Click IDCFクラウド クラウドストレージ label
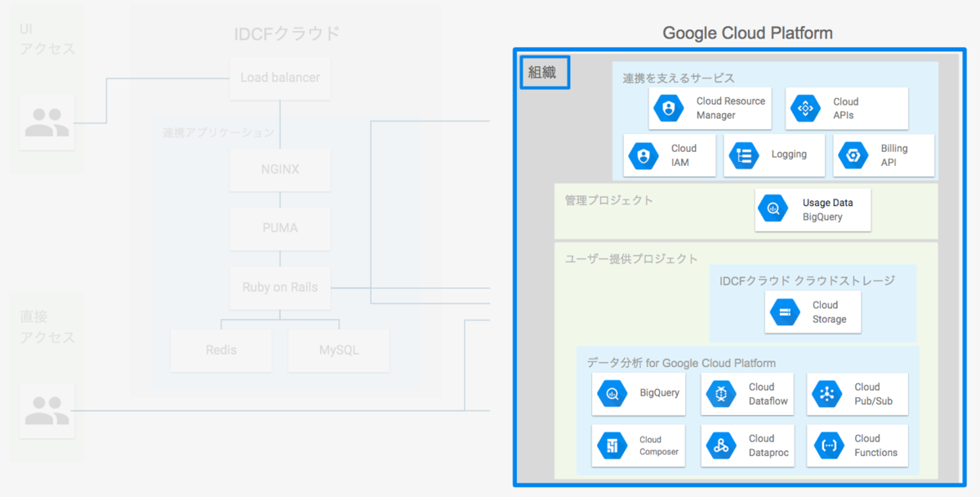Image resolution: width=980 pixels, height=497 pixels. [807, 280]
